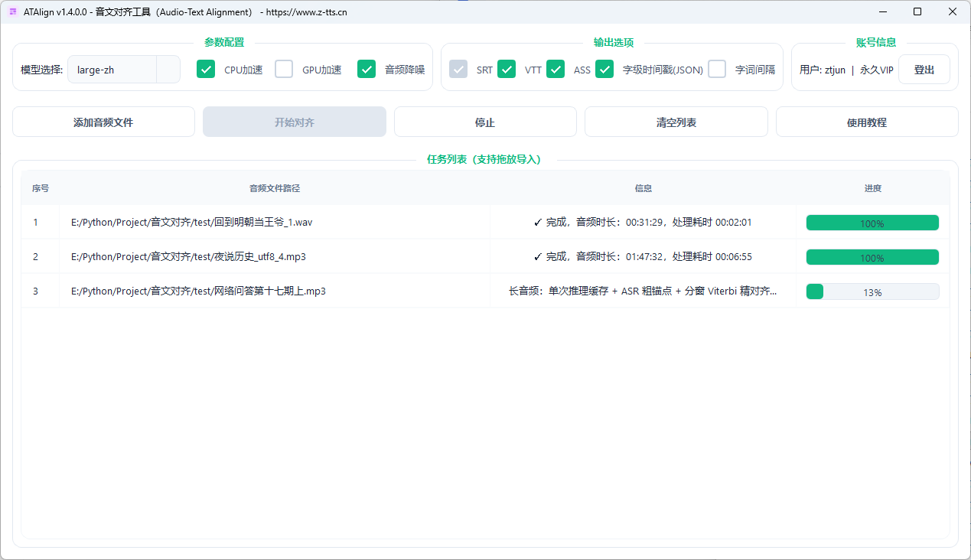Click the 停止 button
971x560 pixels.
[x=485, y=122]
